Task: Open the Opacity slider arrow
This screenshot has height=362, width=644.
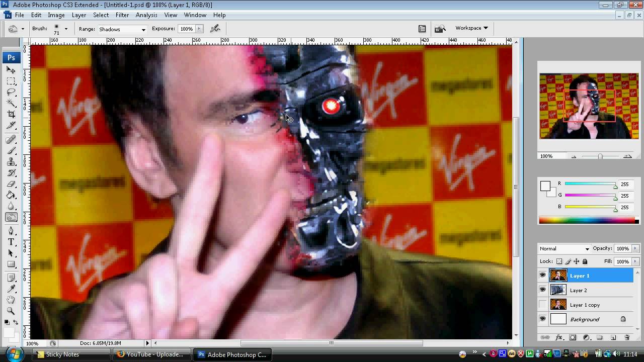Action: (x=635, y=249)
